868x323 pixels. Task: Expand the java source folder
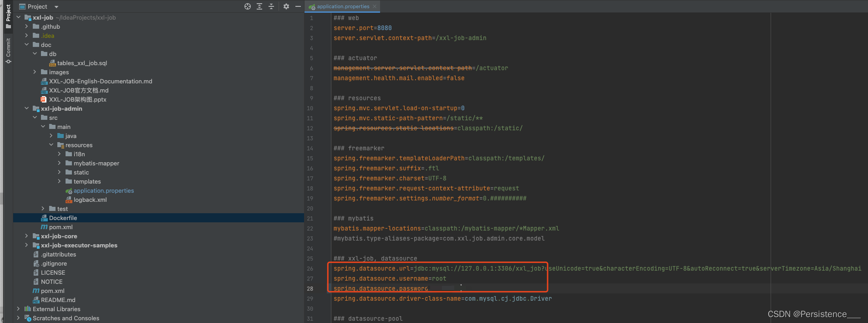[51, 136]
